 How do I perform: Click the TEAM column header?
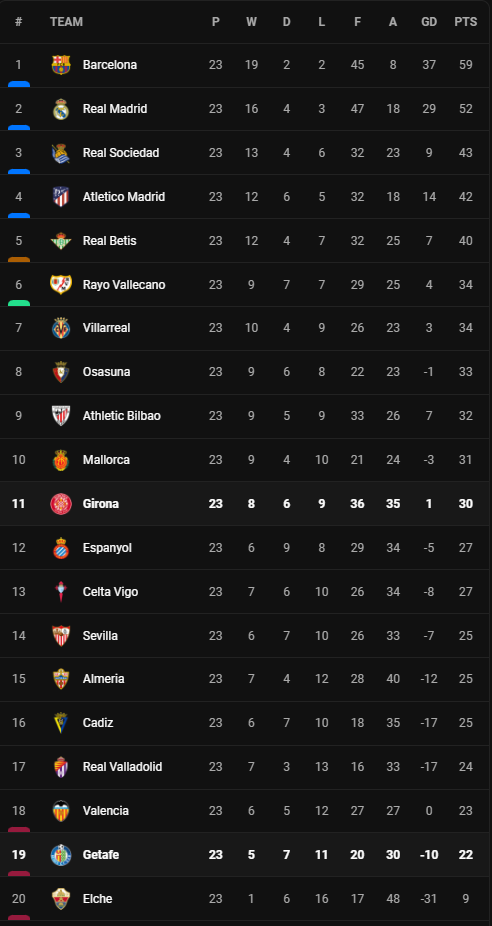tap(66, 22)
